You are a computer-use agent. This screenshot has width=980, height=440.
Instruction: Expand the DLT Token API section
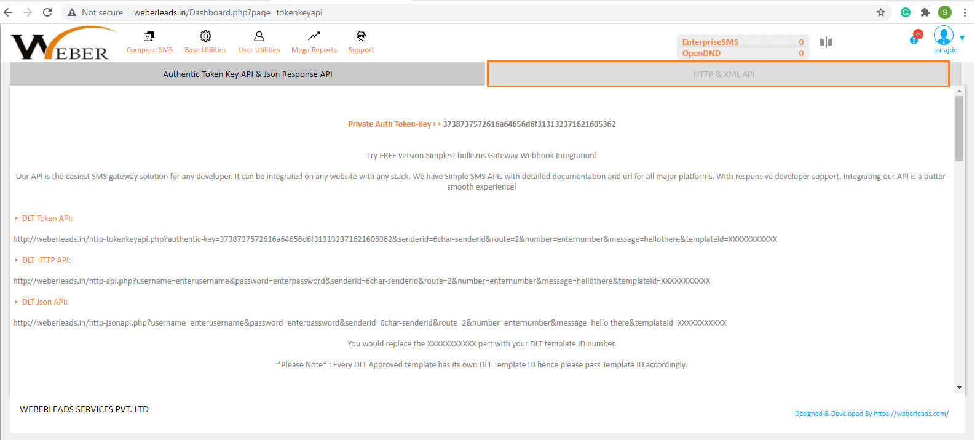(47, 218)
